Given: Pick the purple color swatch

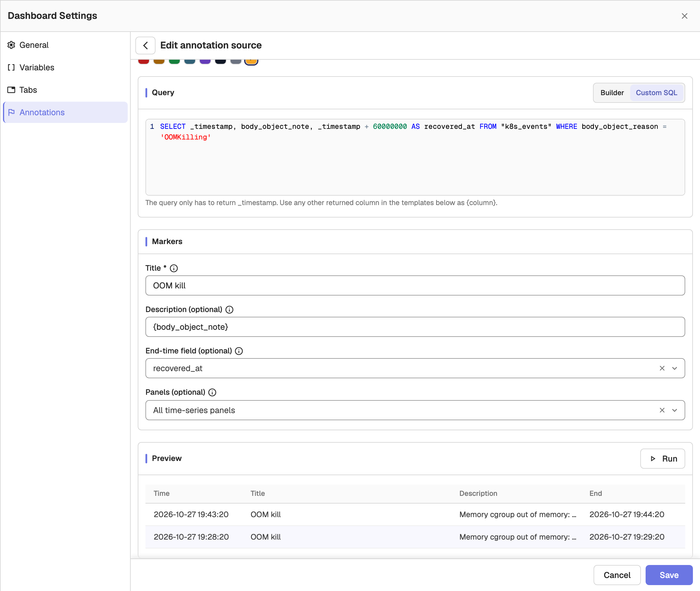Looking at the screenshot, I should click(x=205, y=61).
